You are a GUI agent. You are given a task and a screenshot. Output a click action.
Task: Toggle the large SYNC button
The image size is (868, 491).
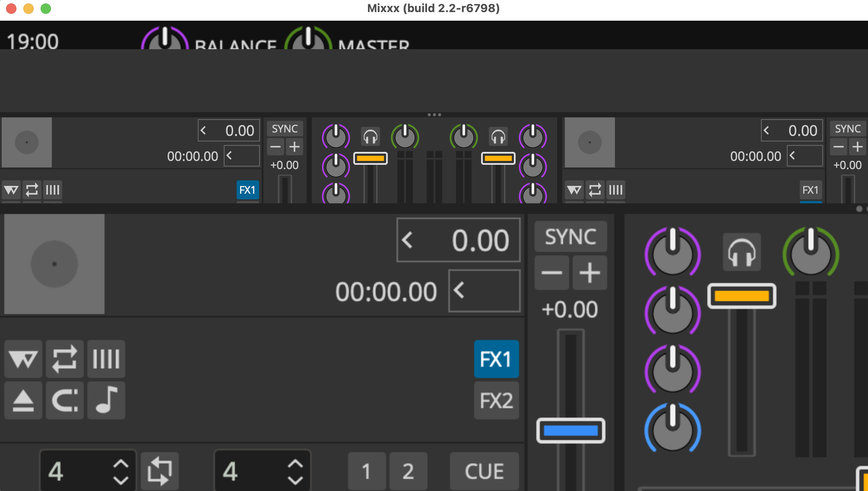tap(571, 237)
